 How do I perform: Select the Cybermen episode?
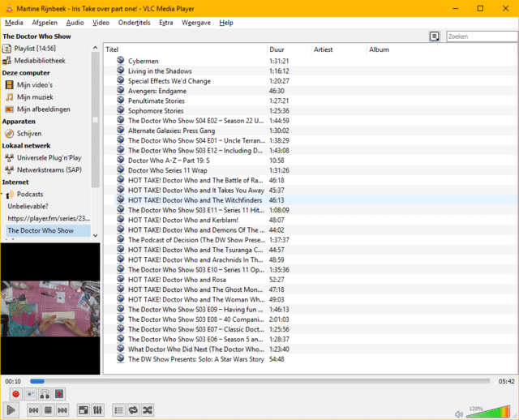[x=144, y=62]
